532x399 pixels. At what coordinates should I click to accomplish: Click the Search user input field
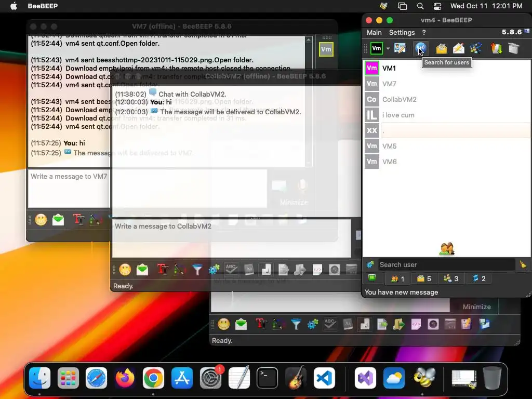coord(446,264)
